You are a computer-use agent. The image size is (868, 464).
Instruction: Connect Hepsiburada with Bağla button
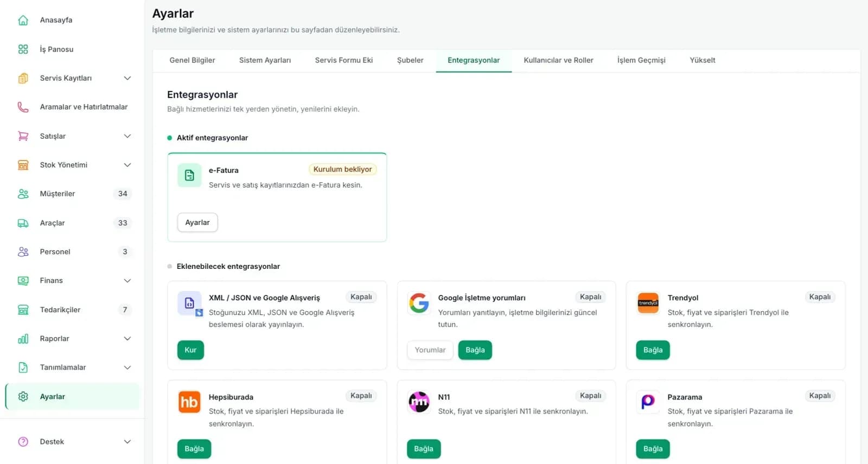click(194, 449)
